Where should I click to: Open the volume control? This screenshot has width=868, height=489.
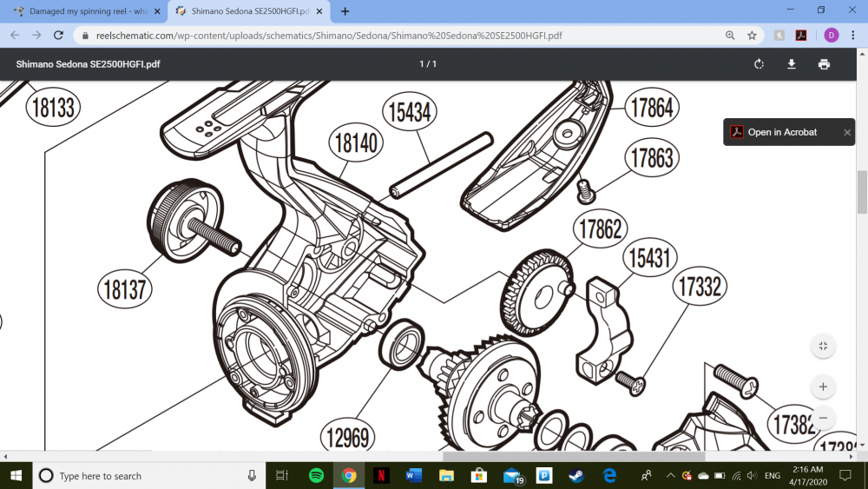(x=752, y=476)
